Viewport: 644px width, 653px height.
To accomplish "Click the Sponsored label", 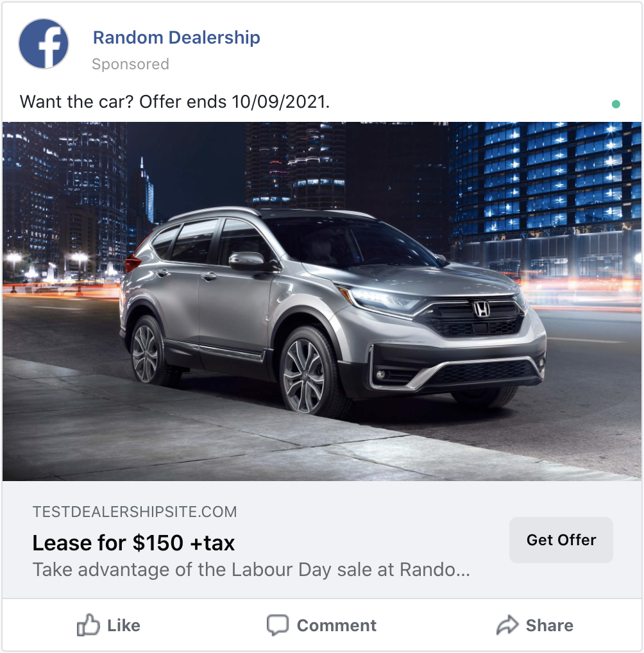I will (x=130, y=64).
